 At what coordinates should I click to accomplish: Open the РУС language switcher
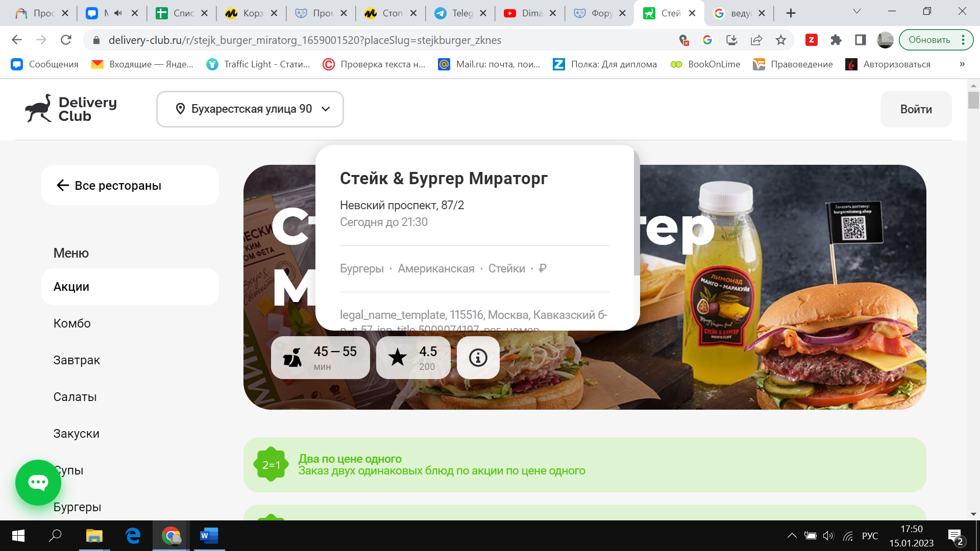pyautogui.click(x=870, y=536)
